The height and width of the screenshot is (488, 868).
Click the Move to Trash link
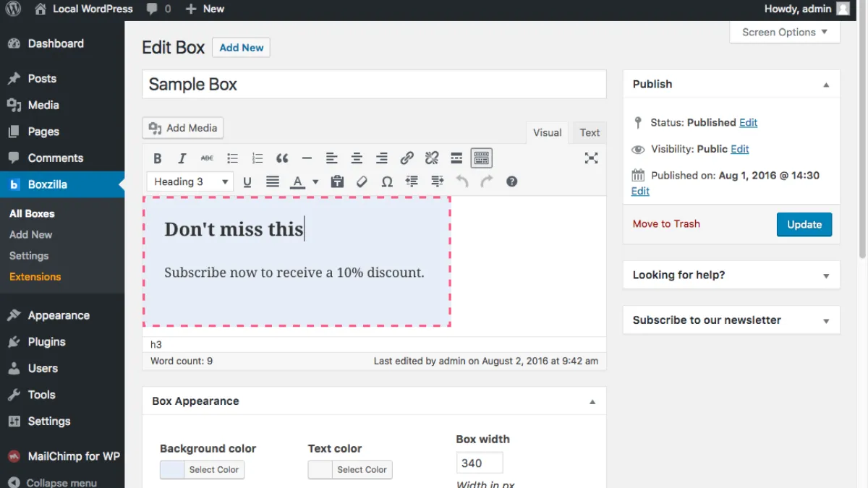coord(666,224)
